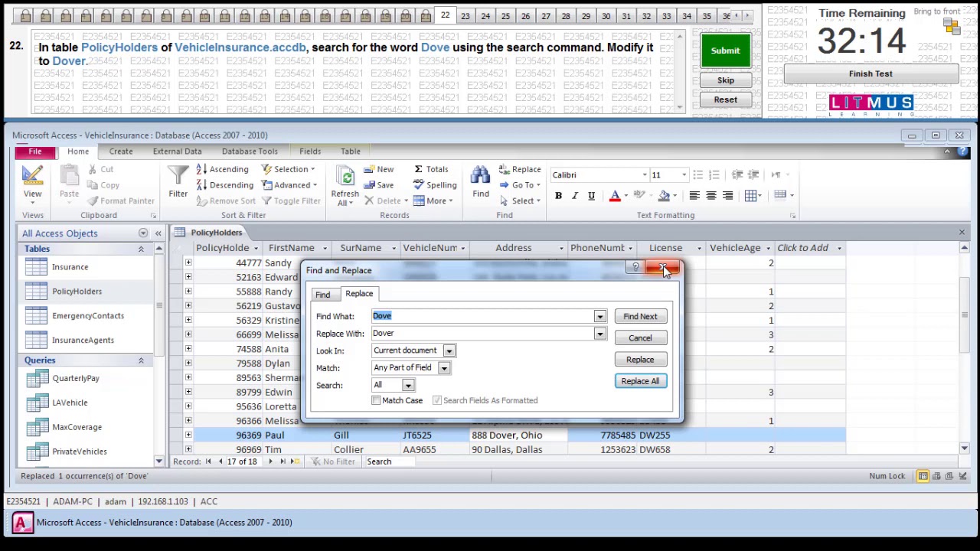
Task: Open the EmergencyContacts table
Action: [x=87, y=315]
